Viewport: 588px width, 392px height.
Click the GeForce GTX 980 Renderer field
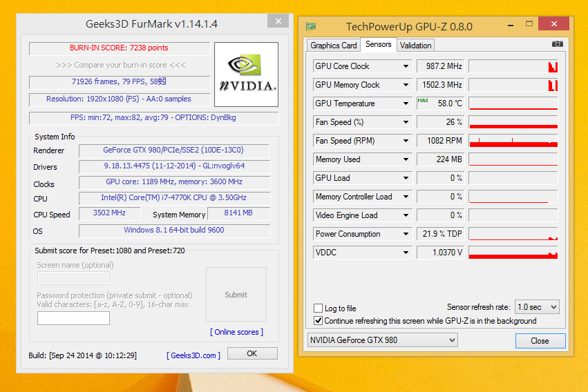click(173, 150)
